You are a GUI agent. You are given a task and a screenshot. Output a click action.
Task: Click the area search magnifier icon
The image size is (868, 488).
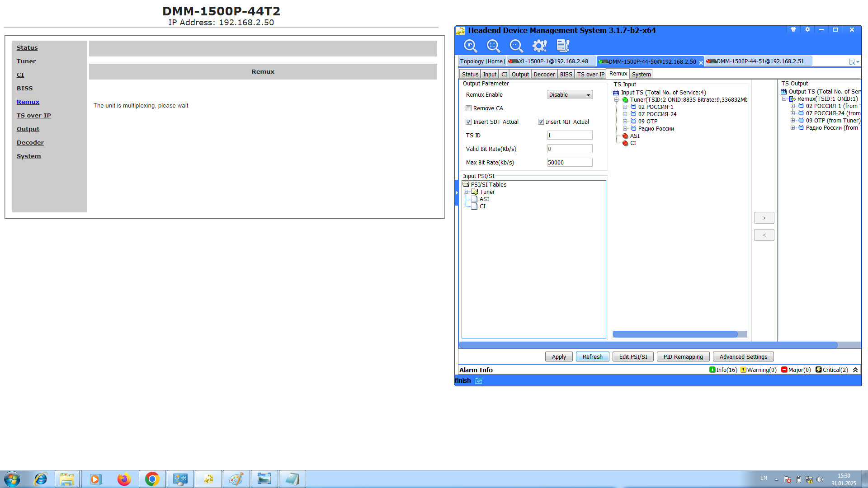click(x=493, y=46)
